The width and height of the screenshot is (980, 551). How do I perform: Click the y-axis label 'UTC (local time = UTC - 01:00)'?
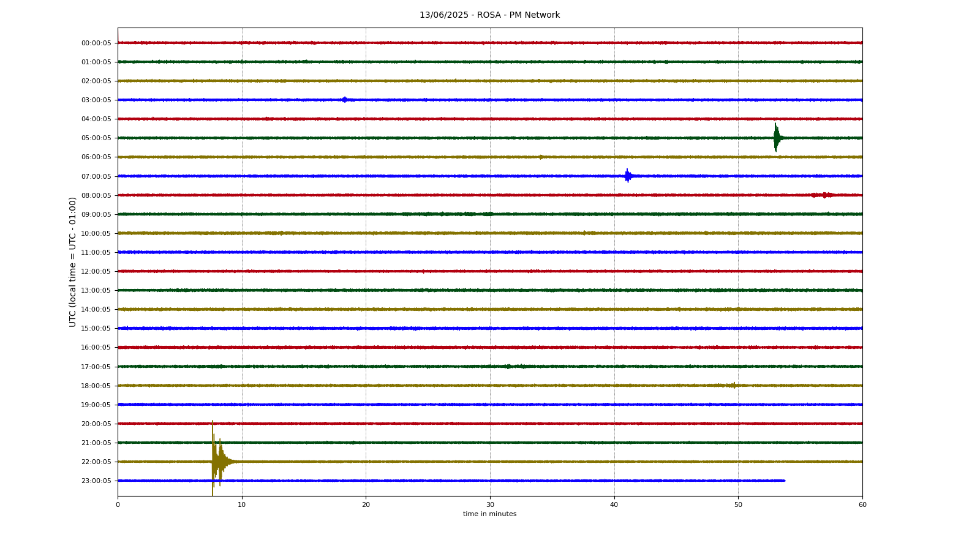point(73,262)
